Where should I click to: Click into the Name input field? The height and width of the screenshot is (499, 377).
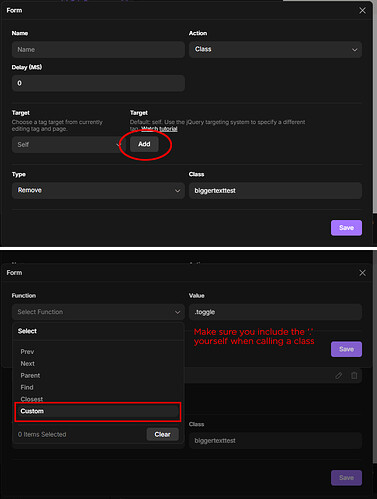[x=98, y=49]
